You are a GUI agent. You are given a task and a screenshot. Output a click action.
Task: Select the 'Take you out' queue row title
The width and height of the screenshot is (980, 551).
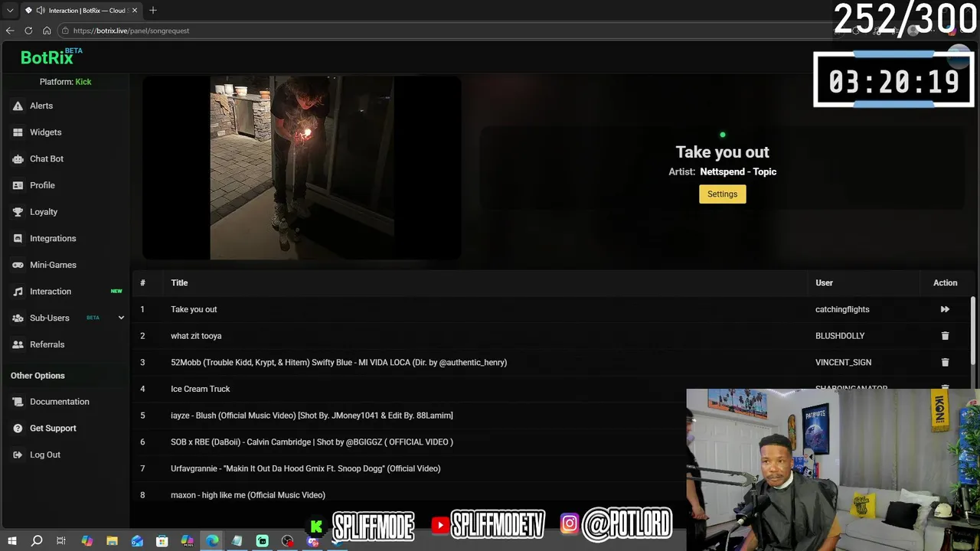coord(194,309)
